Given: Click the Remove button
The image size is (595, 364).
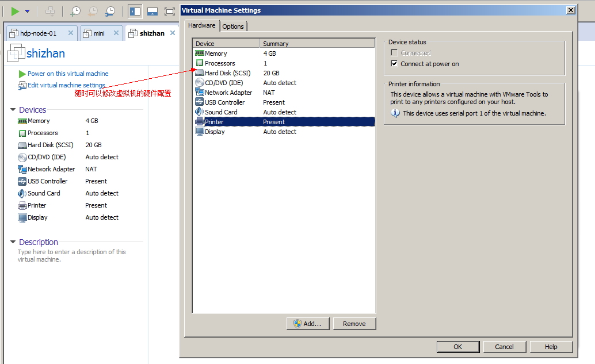Looking at the screenshot, I should click(x=354, y=324).
